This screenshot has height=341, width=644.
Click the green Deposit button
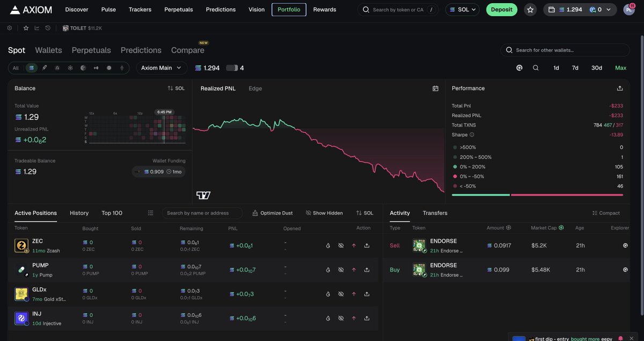tap(502, 10)
